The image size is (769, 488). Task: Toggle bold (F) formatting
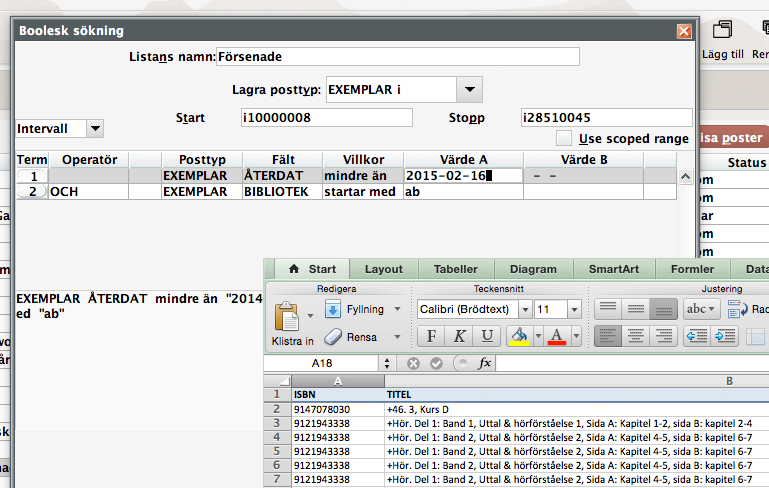432,336
